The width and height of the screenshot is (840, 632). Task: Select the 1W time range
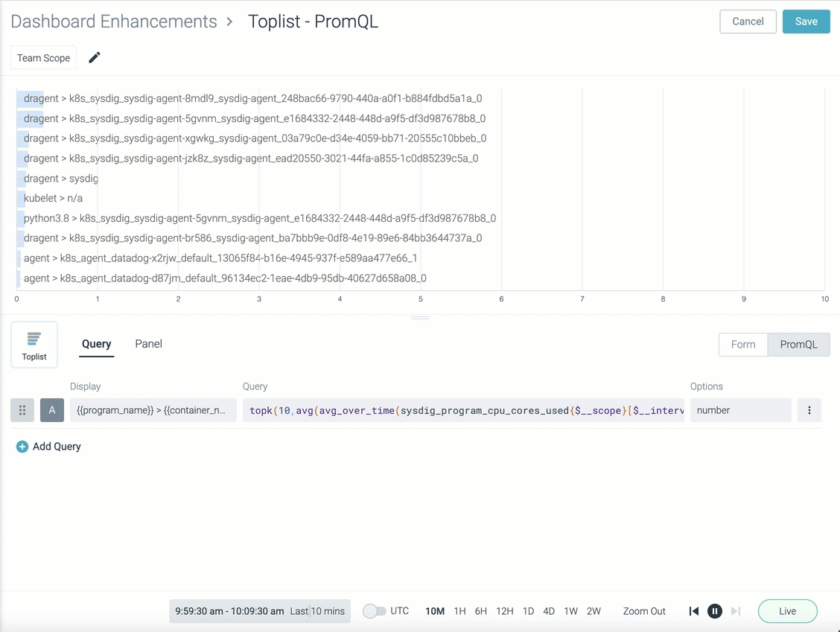coord(571,611)
